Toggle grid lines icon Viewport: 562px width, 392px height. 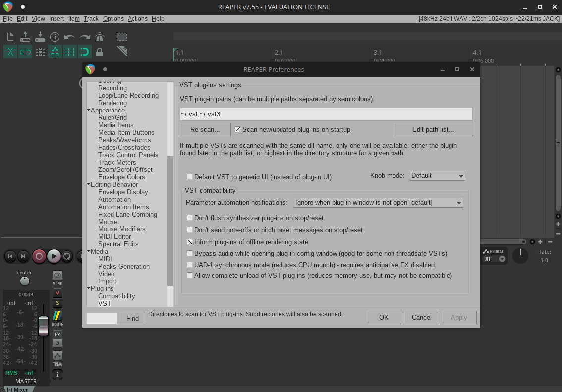click(69, 52)
